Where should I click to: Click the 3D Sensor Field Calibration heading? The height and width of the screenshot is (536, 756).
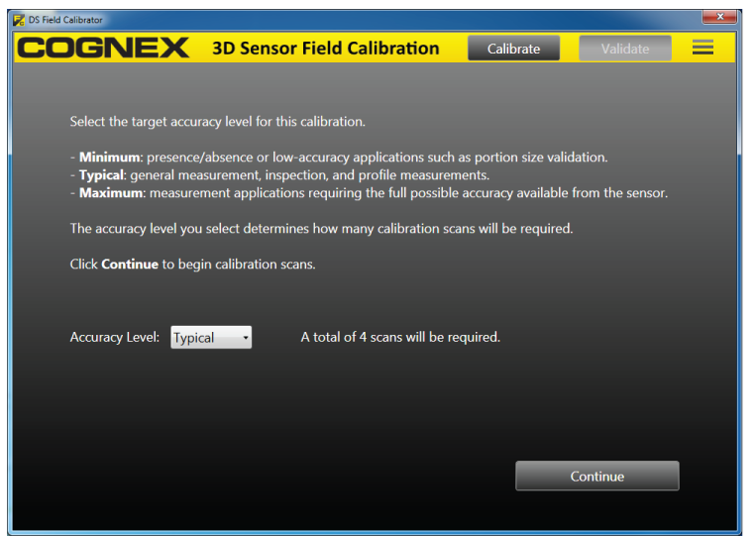coord(325,49)
